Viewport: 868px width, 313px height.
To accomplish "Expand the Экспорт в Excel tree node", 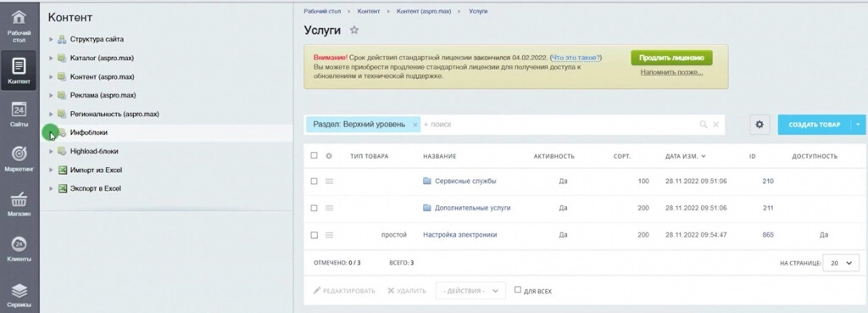I will point(51,188).
